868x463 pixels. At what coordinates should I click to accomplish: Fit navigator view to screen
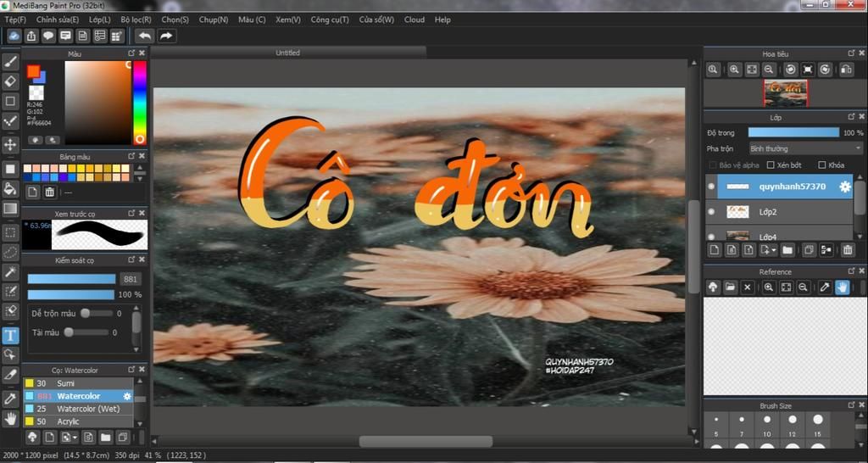(x=751, y=70)
